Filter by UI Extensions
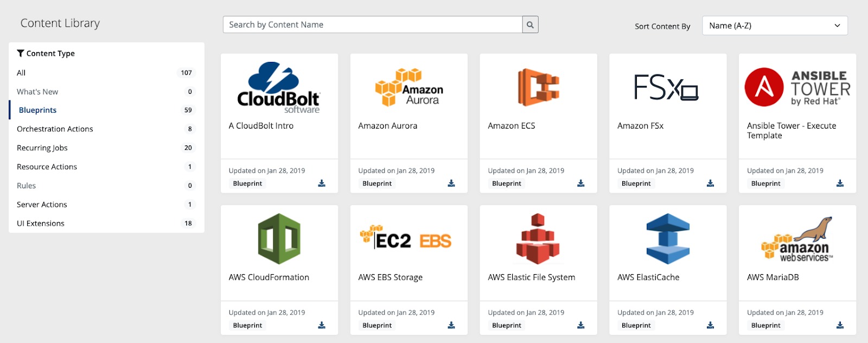Viewport: 868px width, 343px height. click(106, 223)
